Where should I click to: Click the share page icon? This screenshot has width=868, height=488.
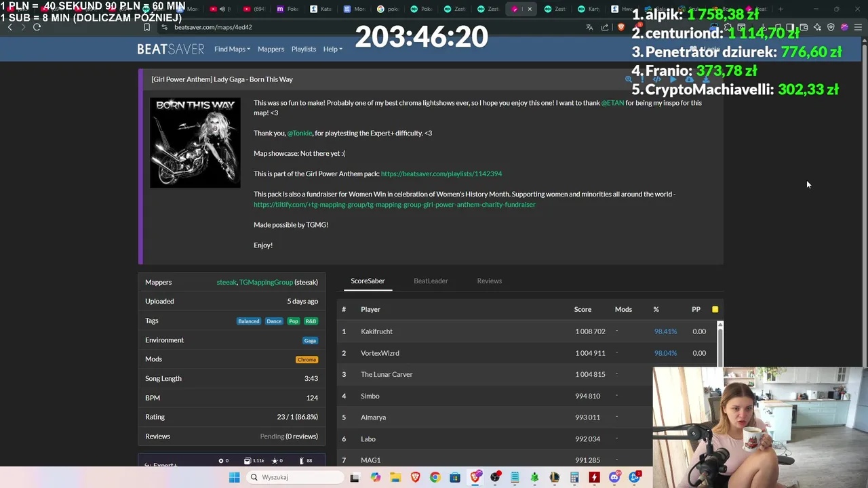(x=604, y=27)
